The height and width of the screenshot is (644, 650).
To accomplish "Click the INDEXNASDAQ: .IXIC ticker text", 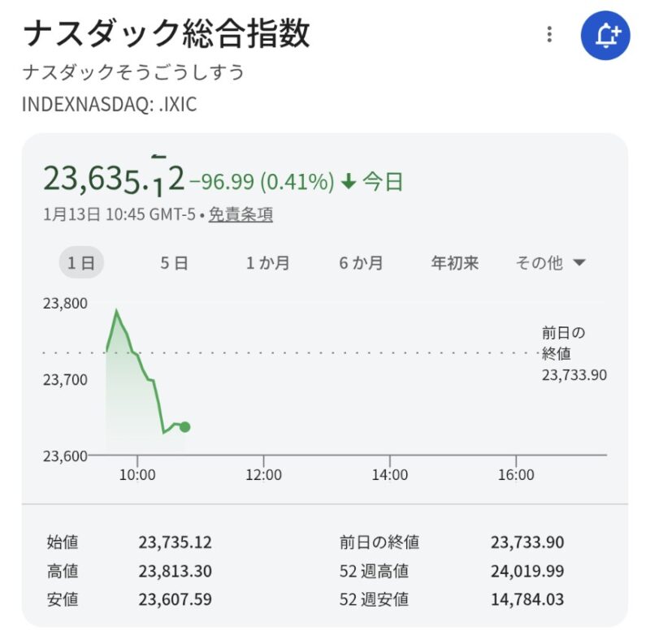I will (109, 106).
